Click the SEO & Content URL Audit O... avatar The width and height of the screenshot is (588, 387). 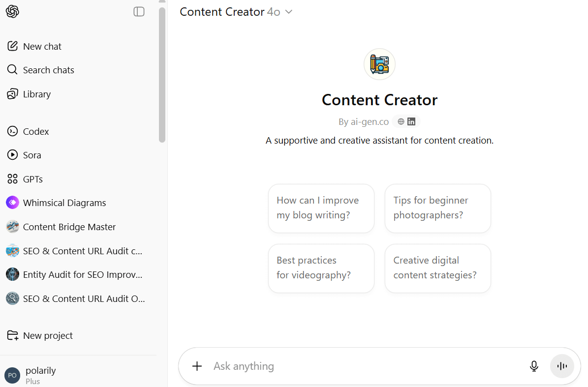pos(12,298)
